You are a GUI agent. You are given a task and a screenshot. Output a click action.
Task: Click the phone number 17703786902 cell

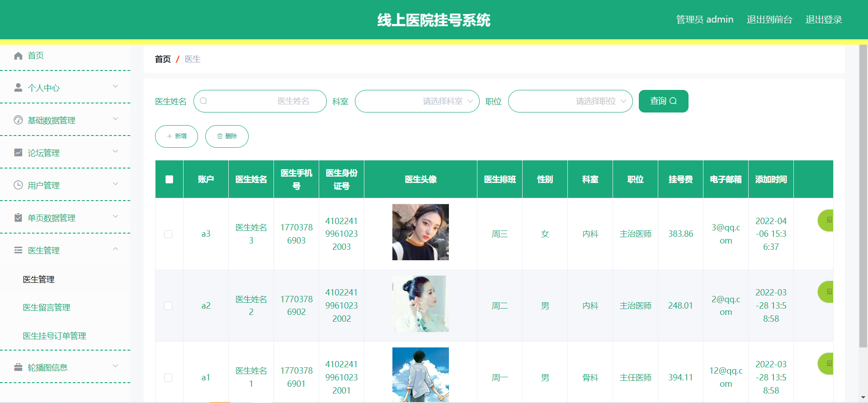[x=296, y=306]
